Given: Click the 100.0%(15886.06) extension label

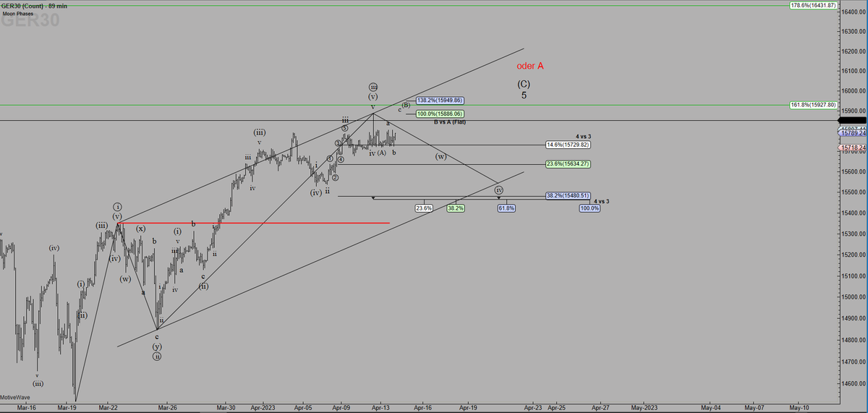Looking at the screenshot, I should click(440, 114).
